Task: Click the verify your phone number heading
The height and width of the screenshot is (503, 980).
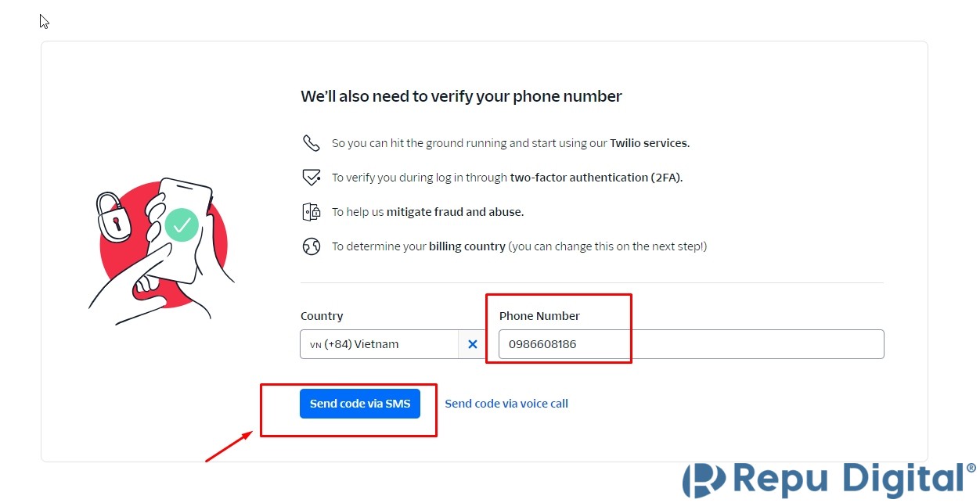Action: [x=461, y=96]
